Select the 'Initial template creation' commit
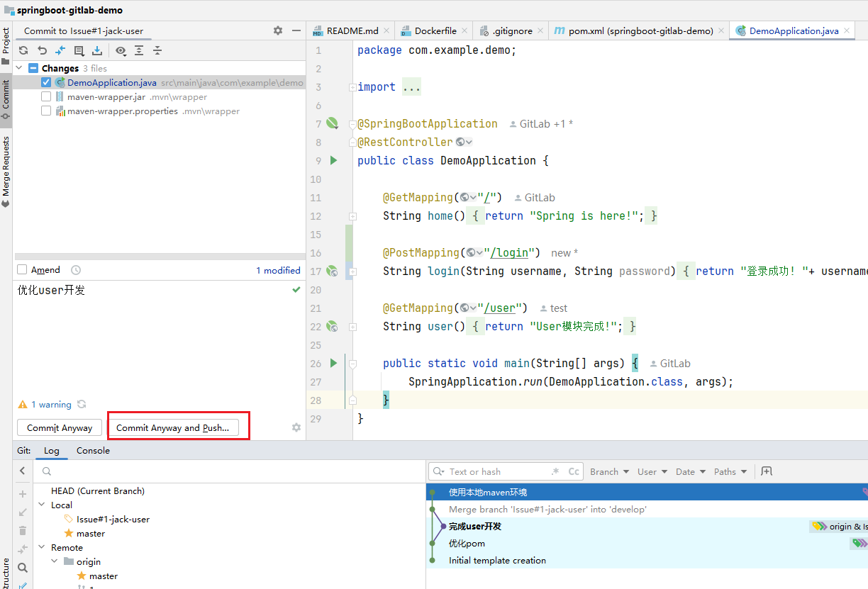The height and width of the screenshot is (589, 868). coord(497,560)
